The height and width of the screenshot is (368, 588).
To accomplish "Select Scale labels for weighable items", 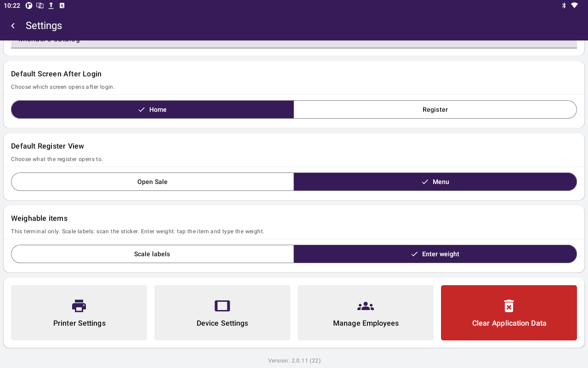I will (153, 254).
